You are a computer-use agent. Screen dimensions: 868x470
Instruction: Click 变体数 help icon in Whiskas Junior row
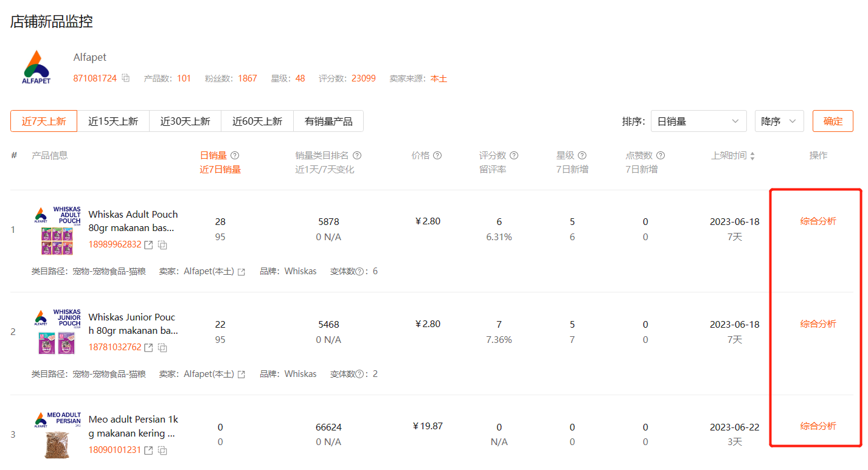tap(359, 375)
